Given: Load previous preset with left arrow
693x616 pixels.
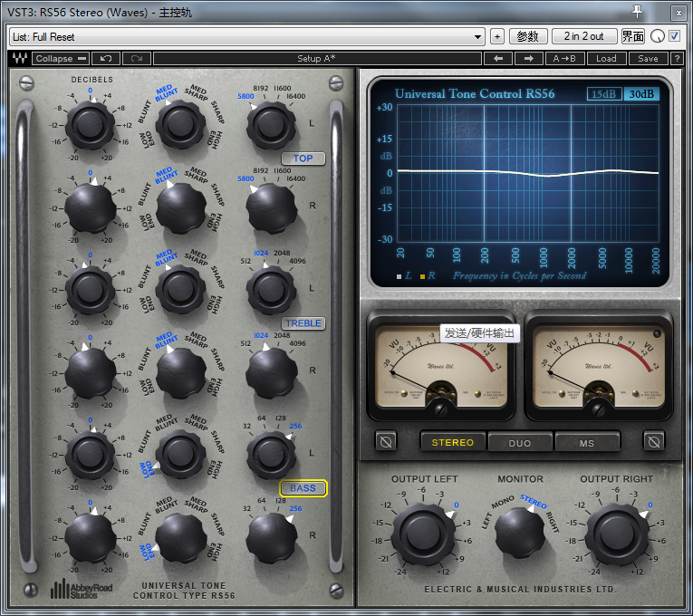Looking at the screenshot, I should pyautogui.click(x=498, y=58).
